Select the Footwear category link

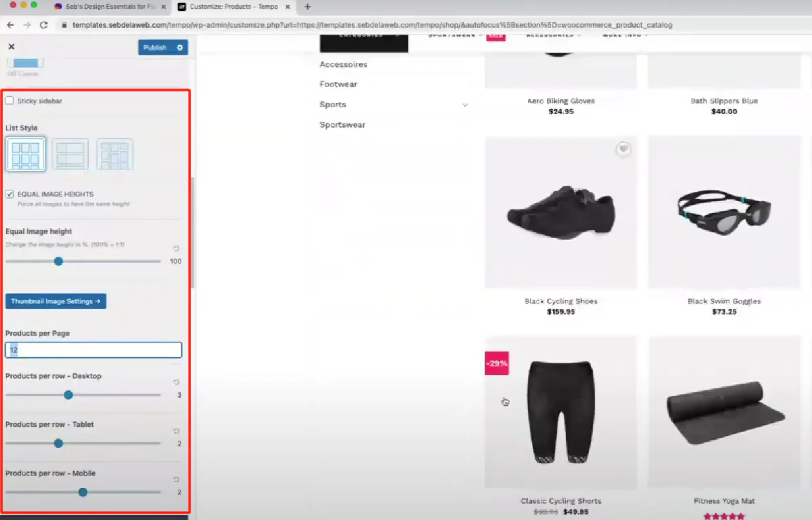[338, 84]
